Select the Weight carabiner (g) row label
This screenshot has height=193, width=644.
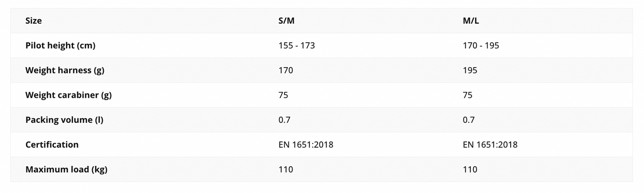68,95
